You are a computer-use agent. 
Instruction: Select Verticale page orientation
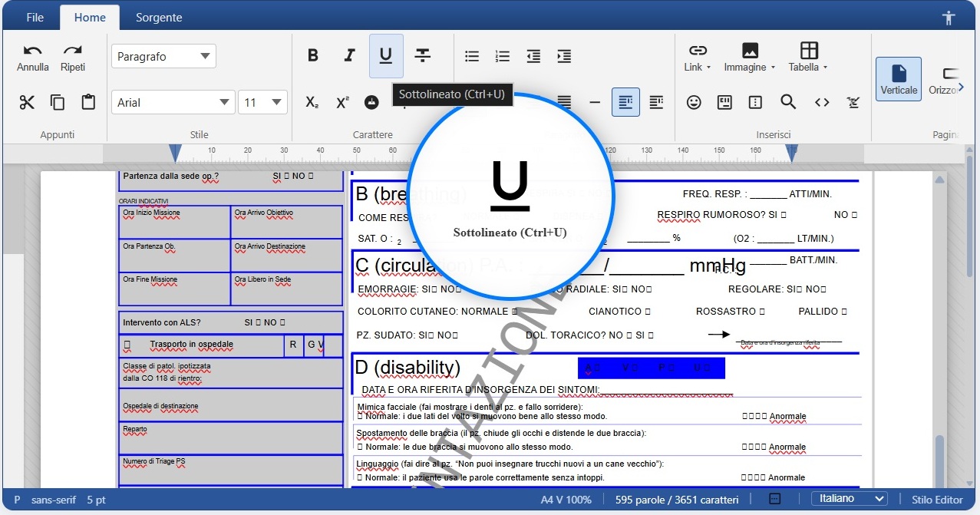(x=899, y=79)
